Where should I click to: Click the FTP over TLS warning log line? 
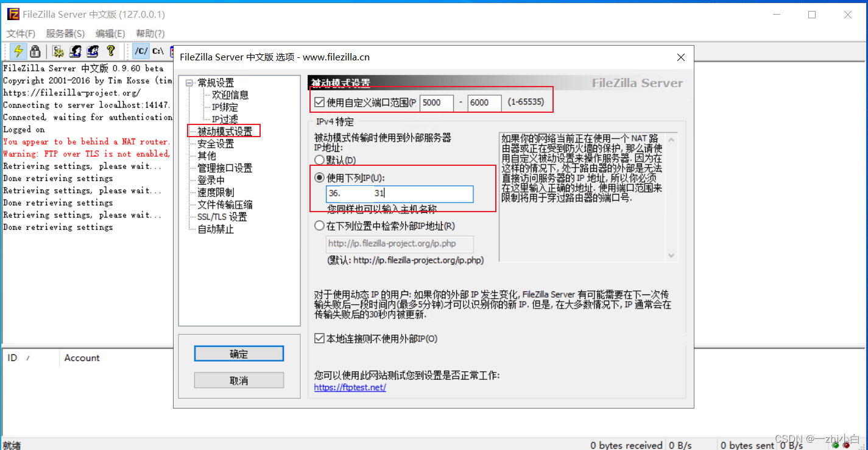coord(86,154)
